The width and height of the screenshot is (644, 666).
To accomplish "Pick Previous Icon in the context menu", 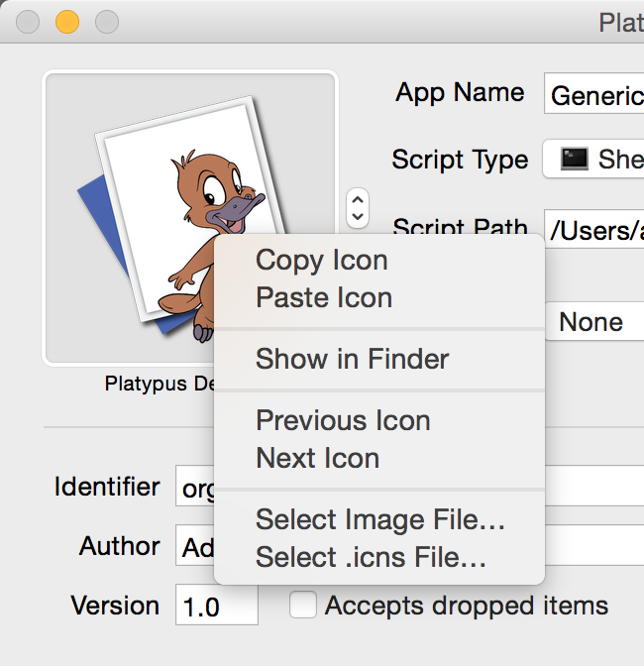I will (379, 420).
